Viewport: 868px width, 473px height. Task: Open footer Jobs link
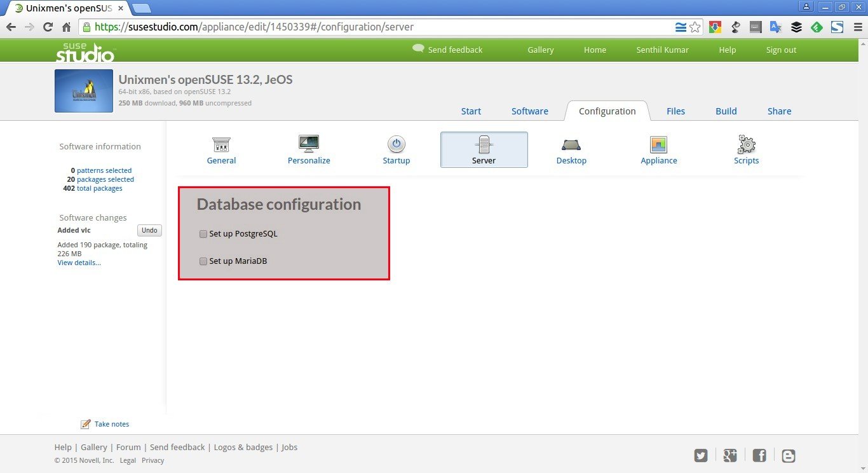pos(289,447)
